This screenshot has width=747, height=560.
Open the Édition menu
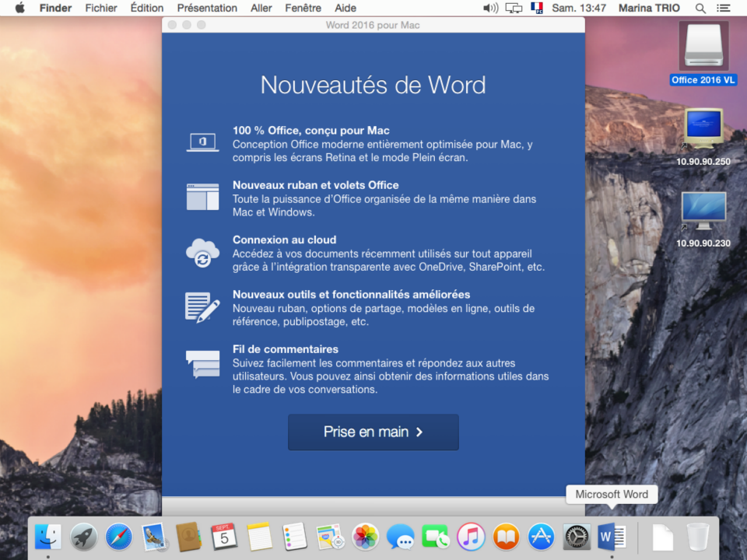pos(147,8)
